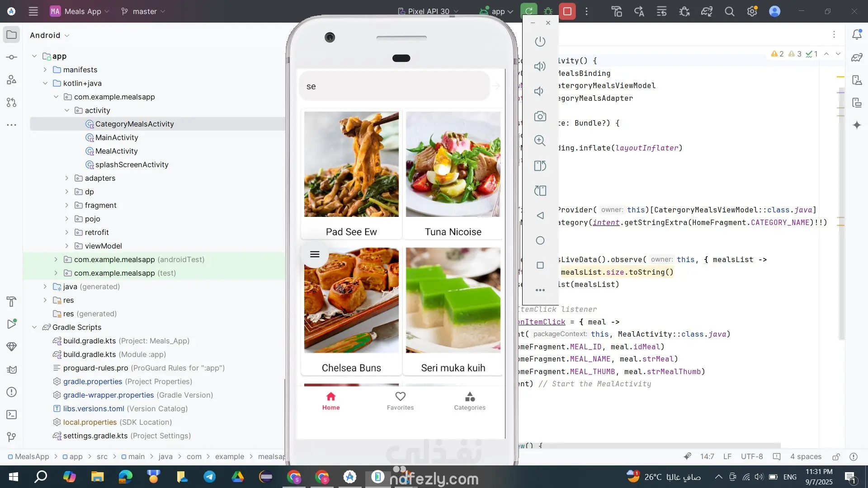868x488 pixels.
Task: Switch to Categories tab in app
Action: tap(469, 400)
